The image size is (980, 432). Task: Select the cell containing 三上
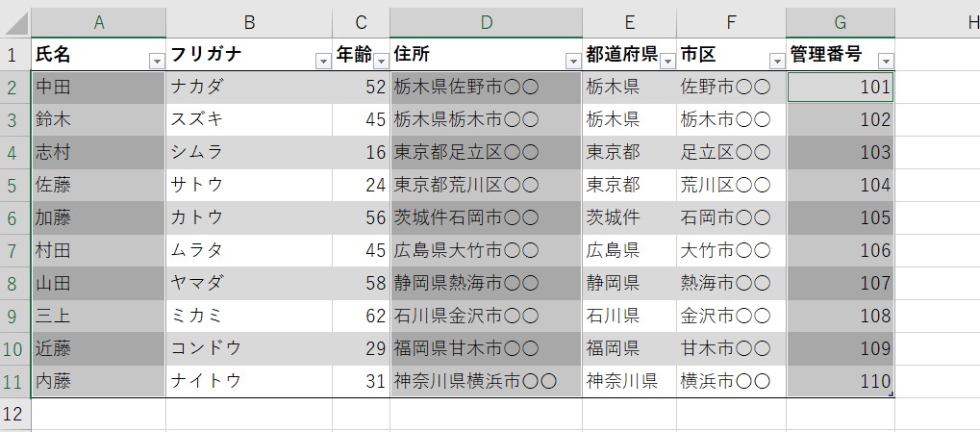99,316
